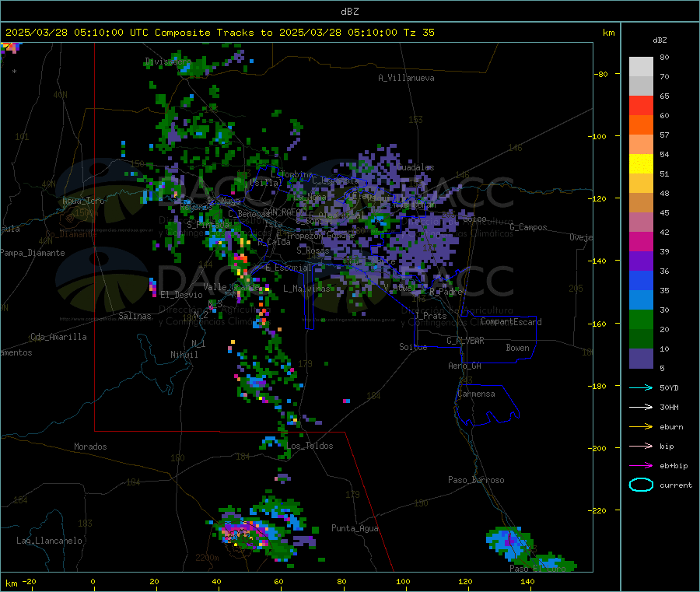Select the bright yellow 54 dBZ swatch

pyautogui.click(x=641, y=164)
